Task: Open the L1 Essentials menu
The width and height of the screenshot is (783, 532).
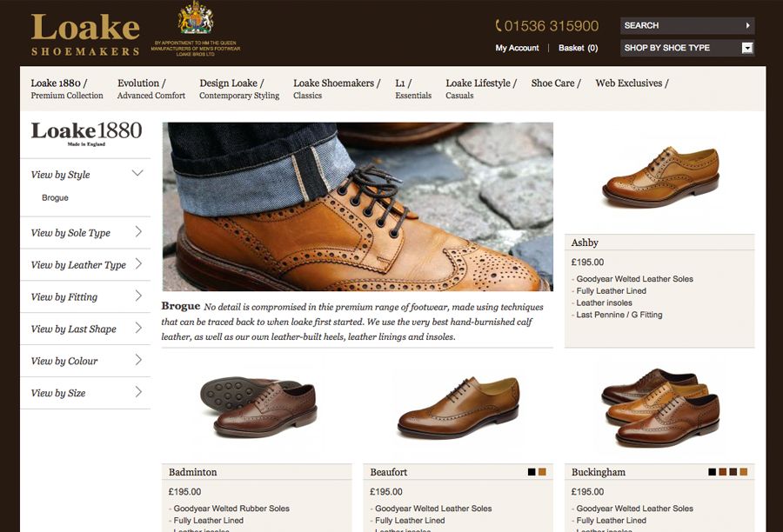Action: [x=413, y=89]
